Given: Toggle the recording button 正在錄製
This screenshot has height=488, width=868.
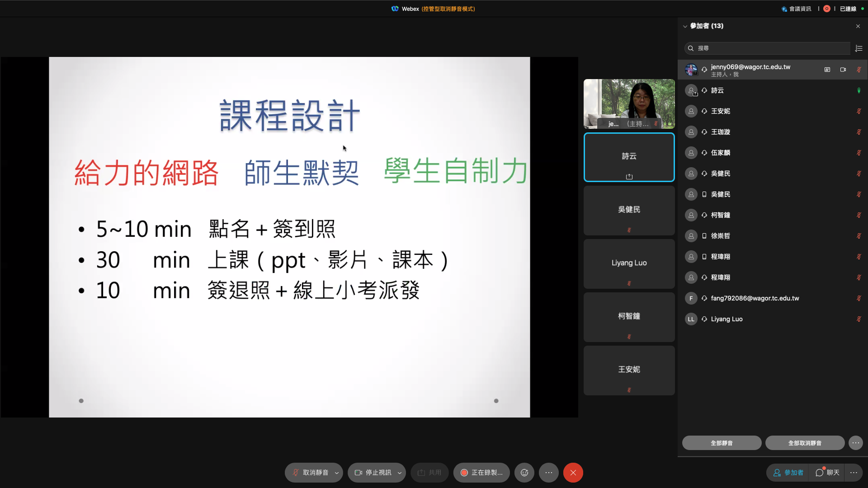Looking at the screenshot, I should 481,473.
